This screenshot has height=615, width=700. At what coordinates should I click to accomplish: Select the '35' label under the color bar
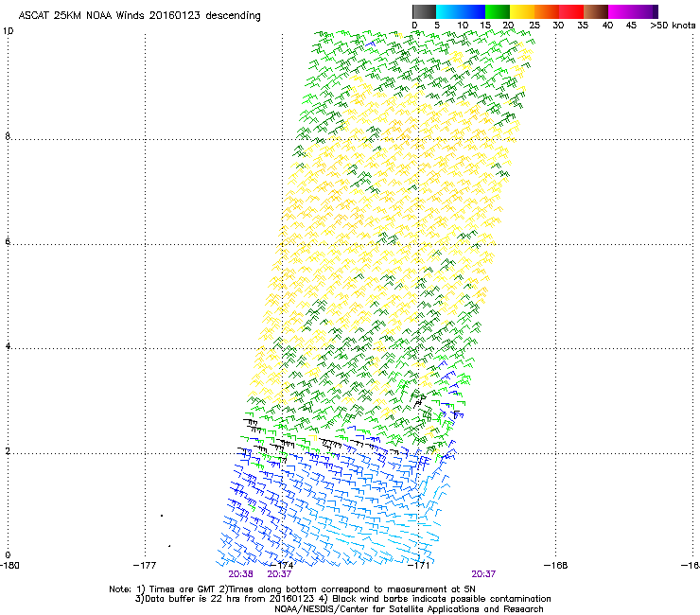coord(583,25)
